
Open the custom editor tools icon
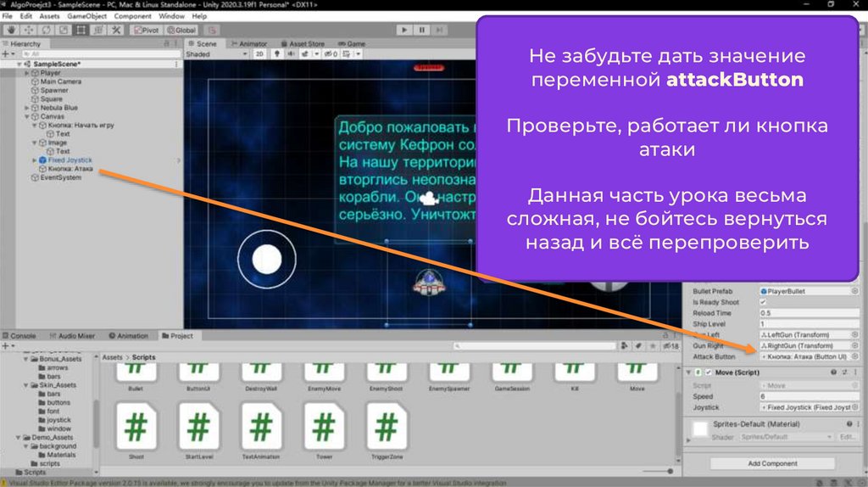point(117,30)
